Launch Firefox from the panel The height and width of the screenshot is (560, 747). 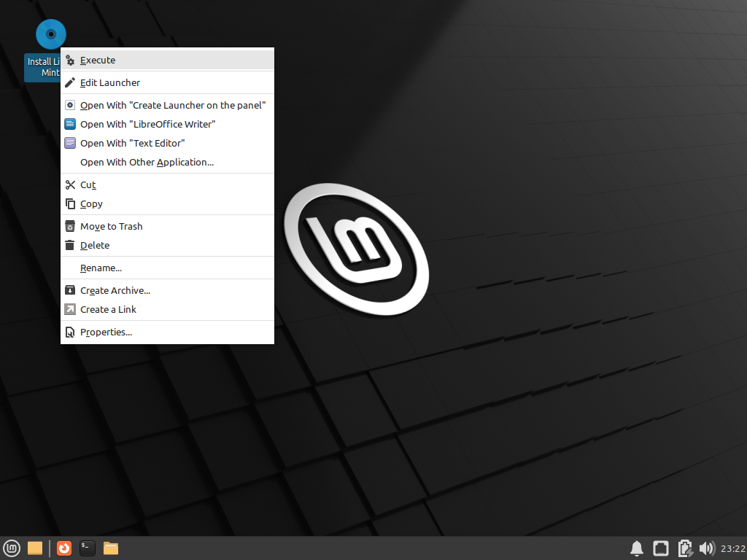tap(64, 548)
